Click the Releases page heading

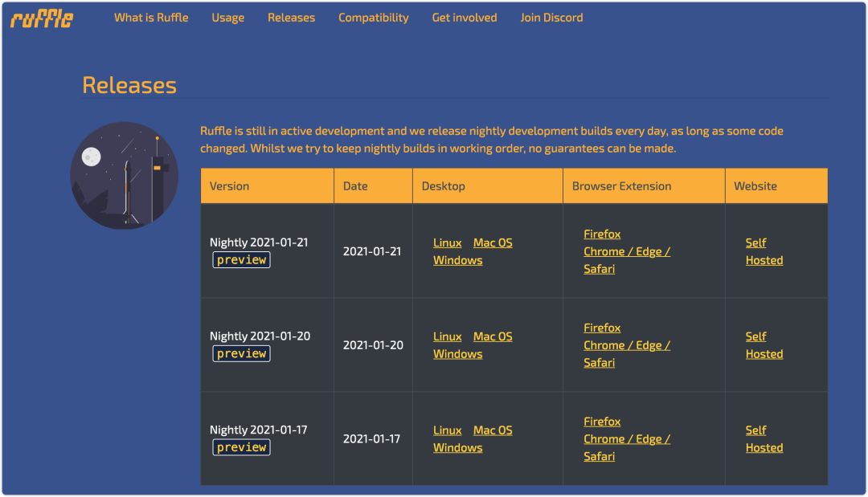click(129, 86)
